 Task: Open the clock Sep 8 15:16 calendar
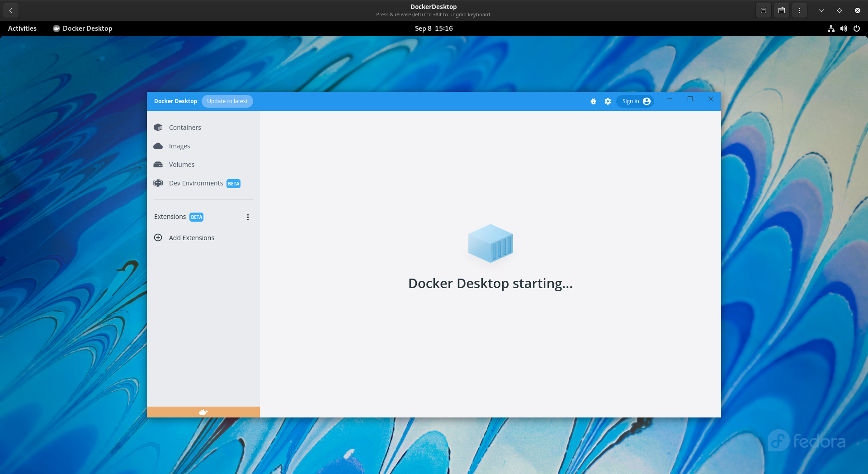(x=434, y=28)
